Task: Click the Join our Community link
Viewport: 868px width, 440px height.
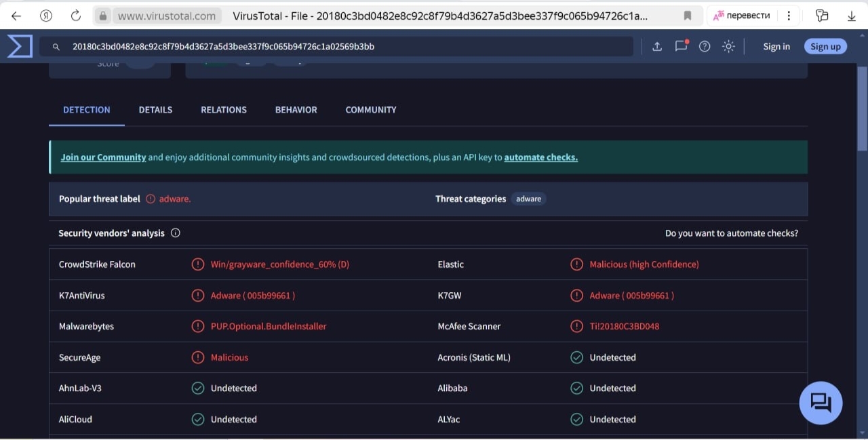Action: pyautogui.click(x=104, y=157)
